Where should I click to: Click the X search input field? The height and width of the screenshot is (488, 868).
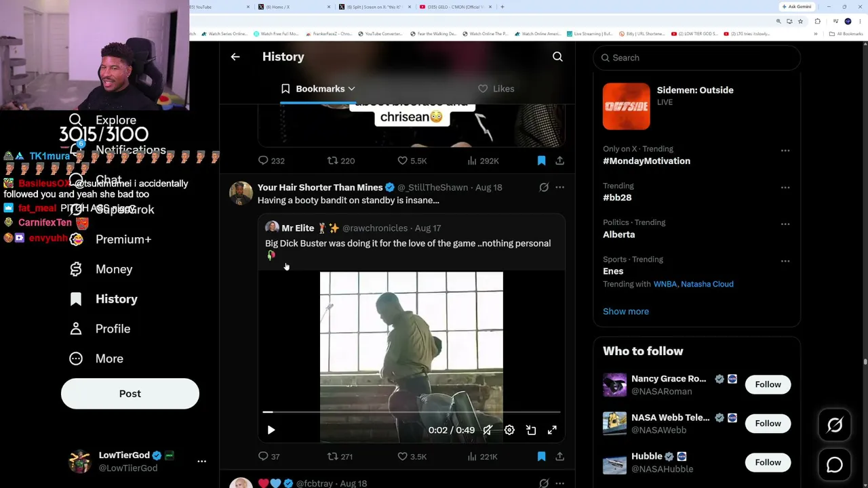[x=697, y=58]
